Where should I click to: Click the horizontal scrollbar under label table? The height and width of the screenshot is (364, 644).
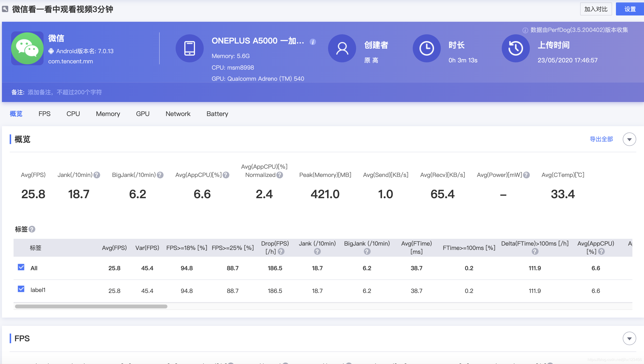click(x=91, y=306)
